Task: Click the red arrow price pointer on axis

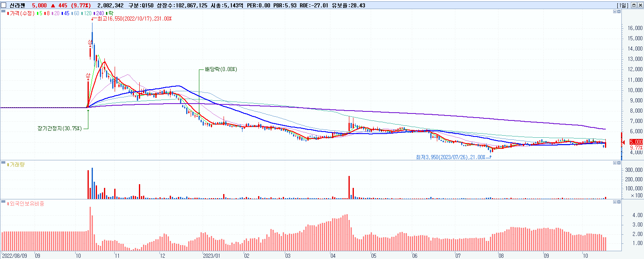Action: click(x=624, y=142)
